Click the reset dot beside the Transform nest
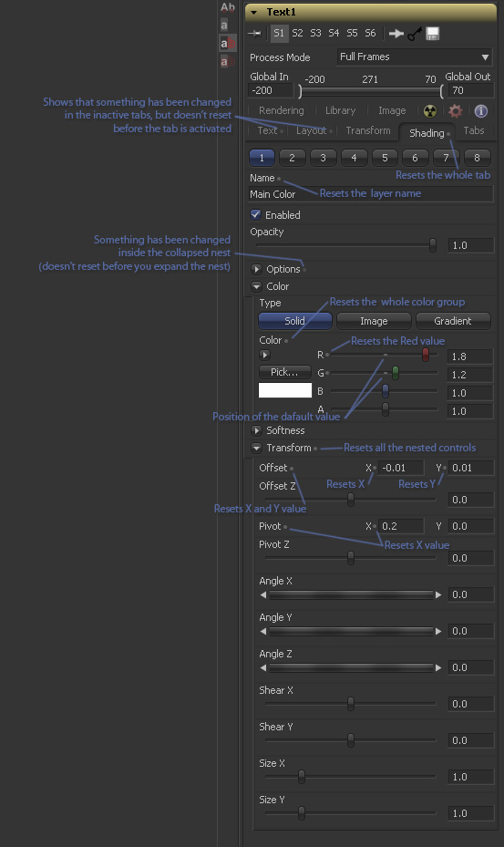Image resolution: width=504 pixels, height=847 pixels. (315, 448)
